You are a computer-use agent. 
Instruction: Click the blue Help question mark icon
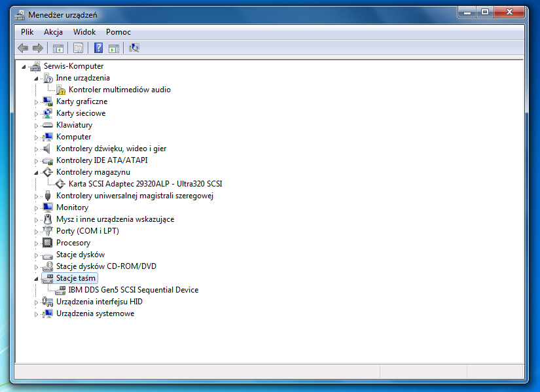click(x=98, y=48)
